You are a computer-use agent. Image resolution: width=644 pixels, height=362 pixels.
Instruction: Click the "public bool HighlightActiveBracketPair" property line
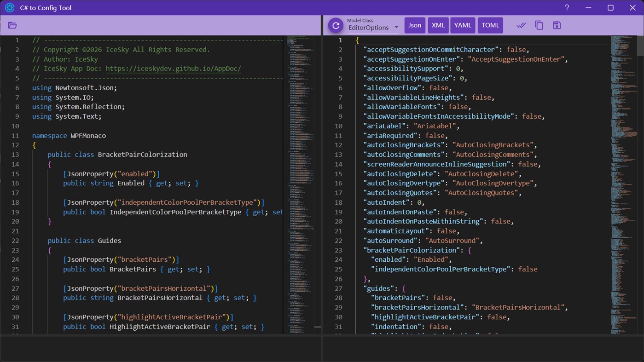[x=164, y=327]
